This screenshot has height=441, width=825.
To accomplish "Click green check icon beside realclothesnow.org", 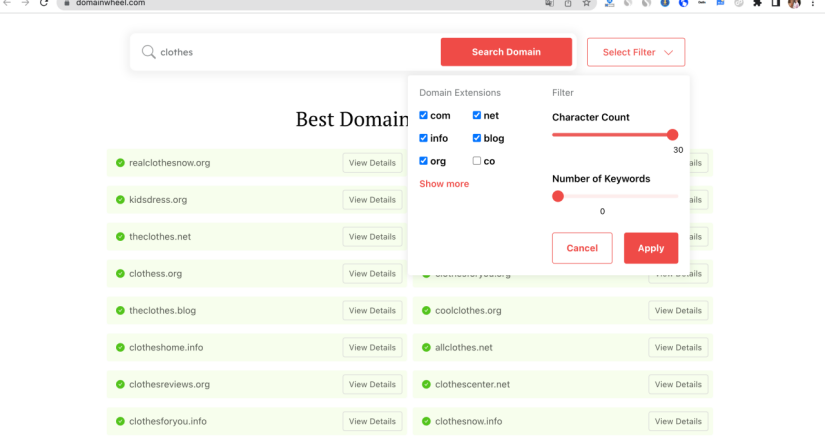I will [x=120, y=163].
